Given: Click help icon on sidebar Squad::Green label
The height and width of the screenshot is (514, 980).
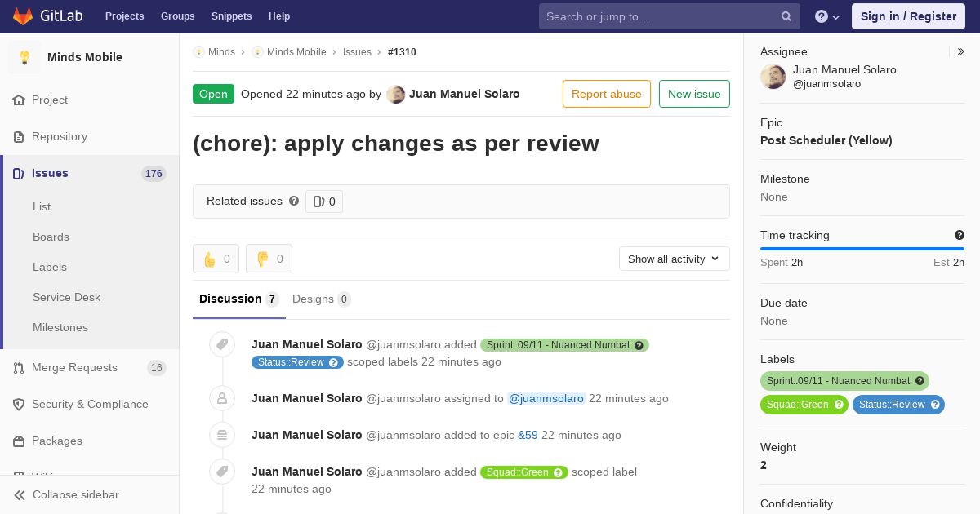Looking at the screenshot, I should click(x=839, y=405).
